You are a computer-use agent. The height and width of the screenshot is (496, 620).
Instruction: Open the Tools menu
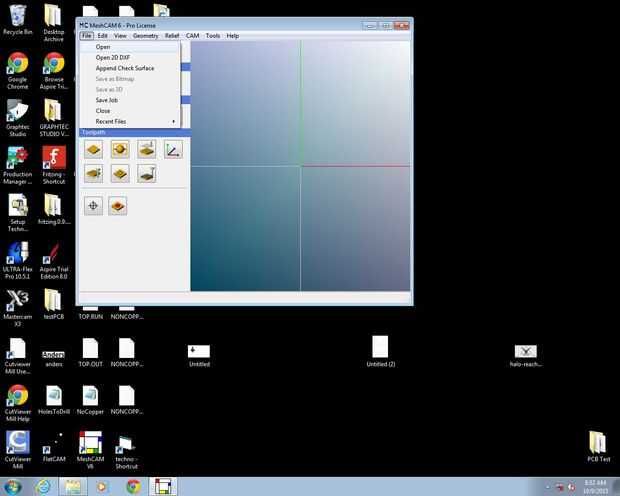[213, 36]
